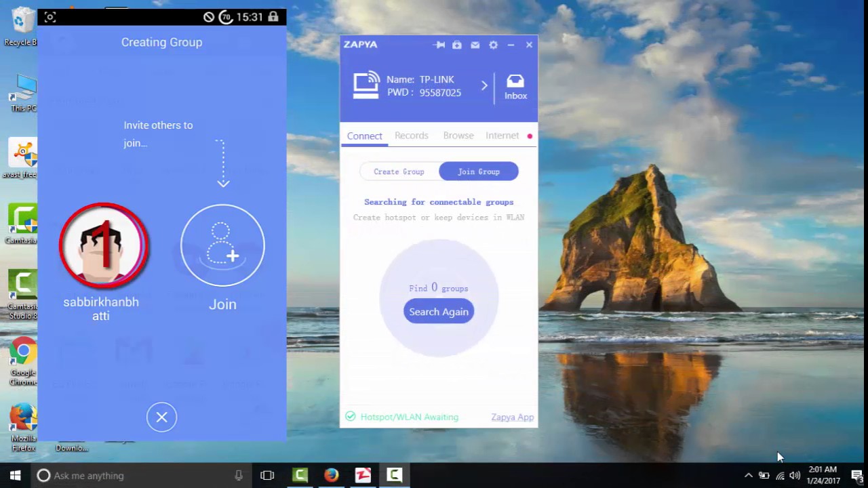Open the Windows Start menu
The image size is (868, 488).
16,476
